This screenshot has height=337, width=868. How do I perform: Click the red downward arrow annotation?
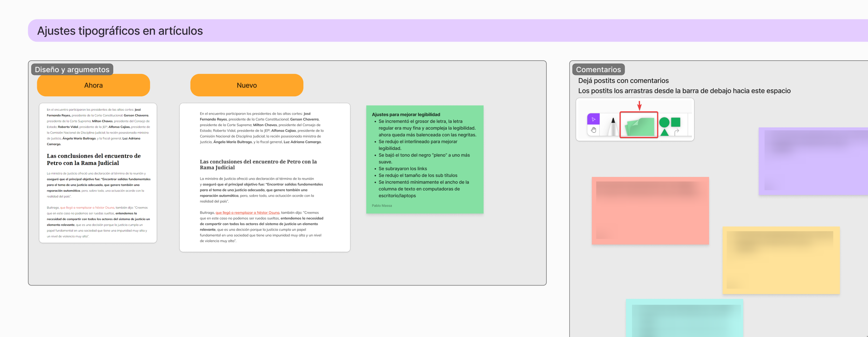[x=639, y=105]
